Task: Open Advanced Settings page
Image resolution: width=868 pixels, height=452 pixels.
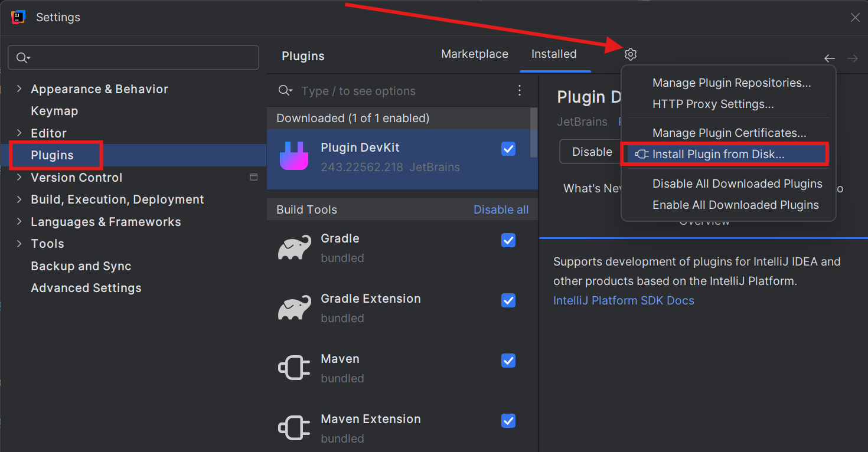Action: coord(86,288)
